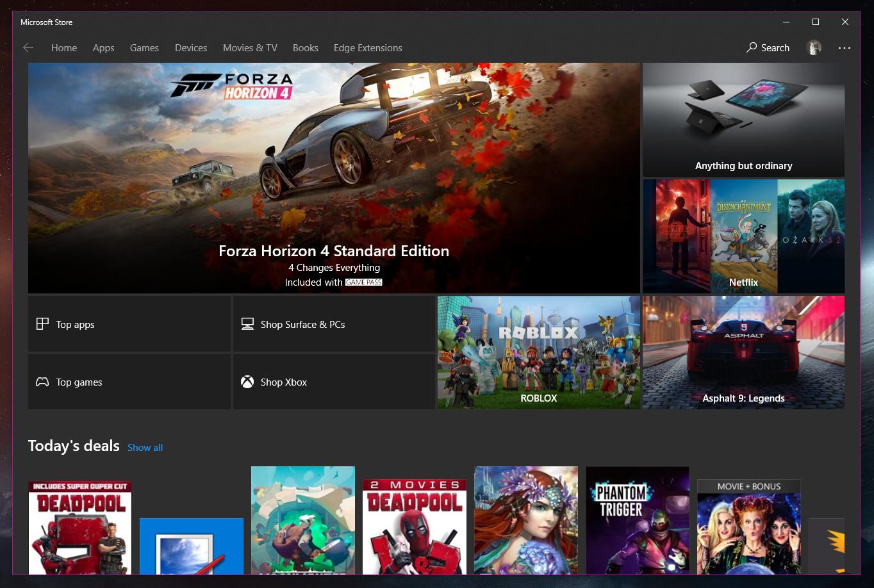Open the Deadpool 2 Movies deal
Viewport: 874px width, 588px height.
point(415,527)
